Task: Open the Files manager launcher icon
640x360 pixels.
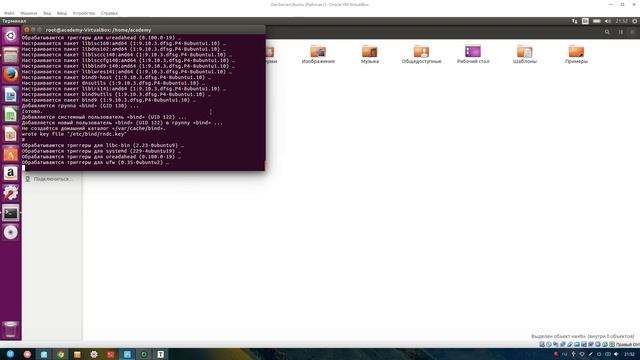Action: pyautogui.click(x=11, y=55)
